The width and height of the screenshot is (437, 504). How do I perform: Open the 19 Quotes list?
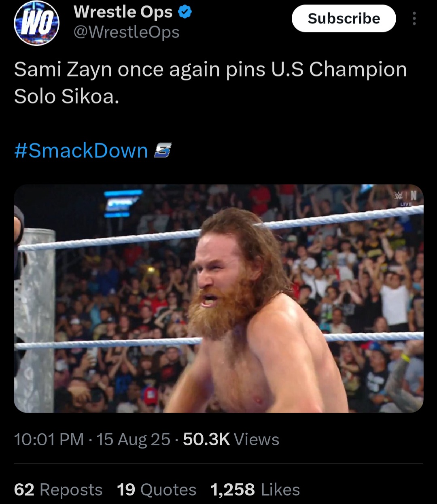pos(157,490)
